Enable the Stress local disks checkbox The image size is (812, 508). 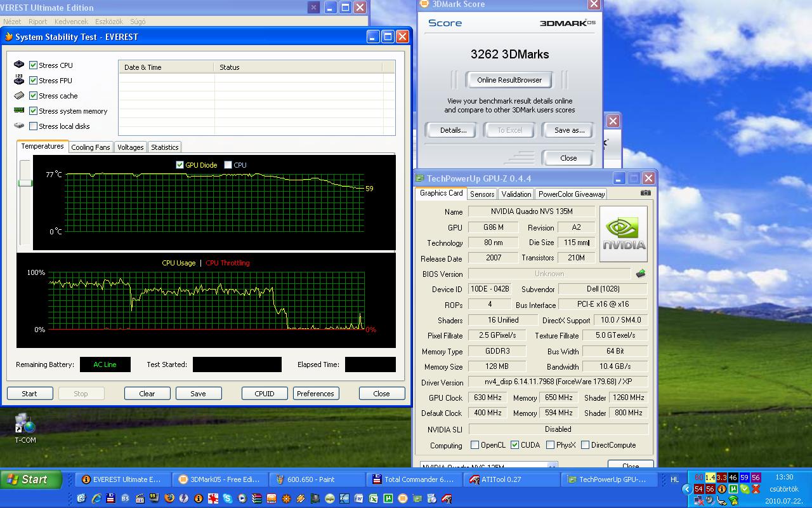coord(34,126)
